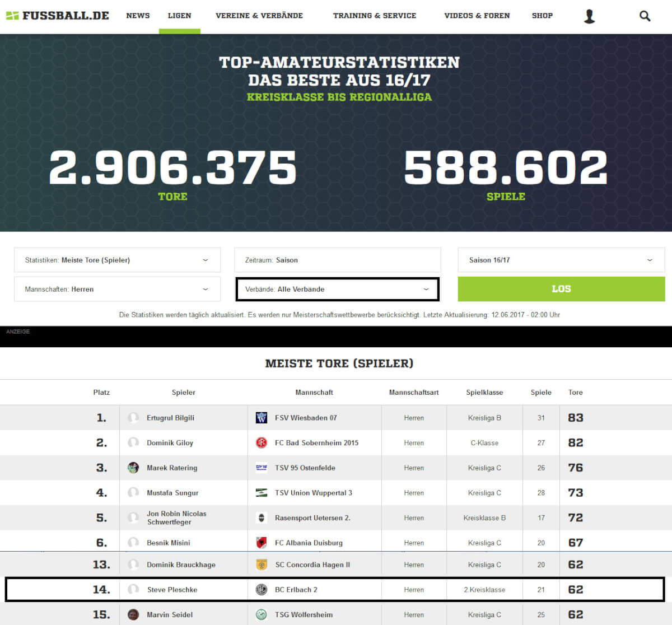Click the FC Bad Sobernheim 2015 crest
The width and height of the screenshot is (672, 625).
262,443
